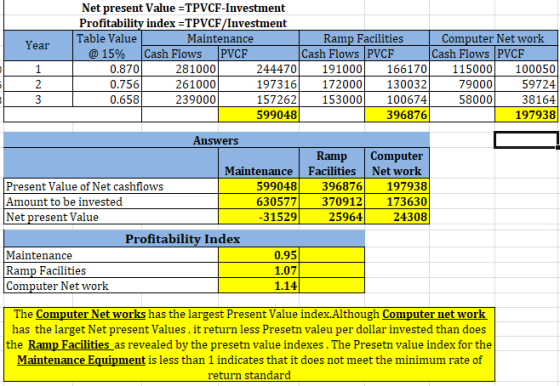
Task: Click the yellow total 197938 under Computer PVCF column
Action: [x=526, y=115]
